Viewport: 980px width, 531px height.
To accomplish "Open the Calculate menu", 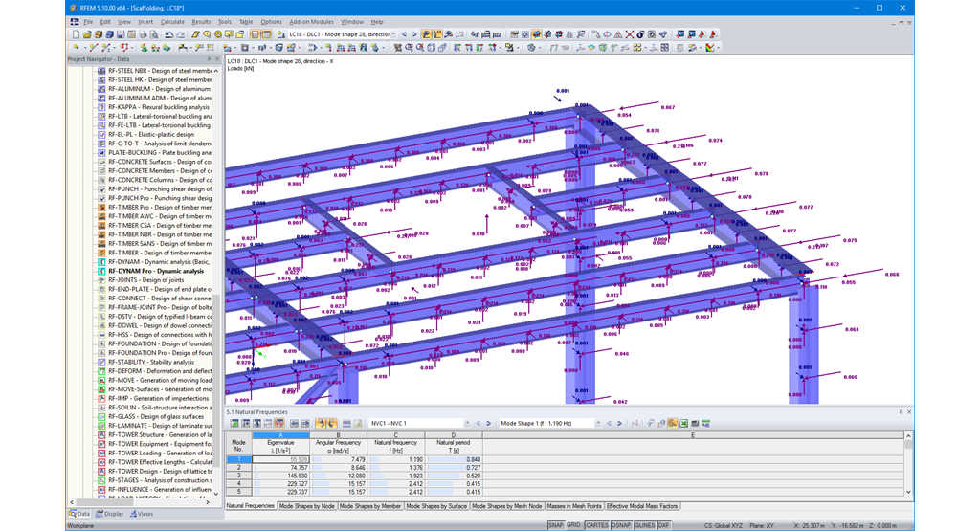I will (172, 22).
